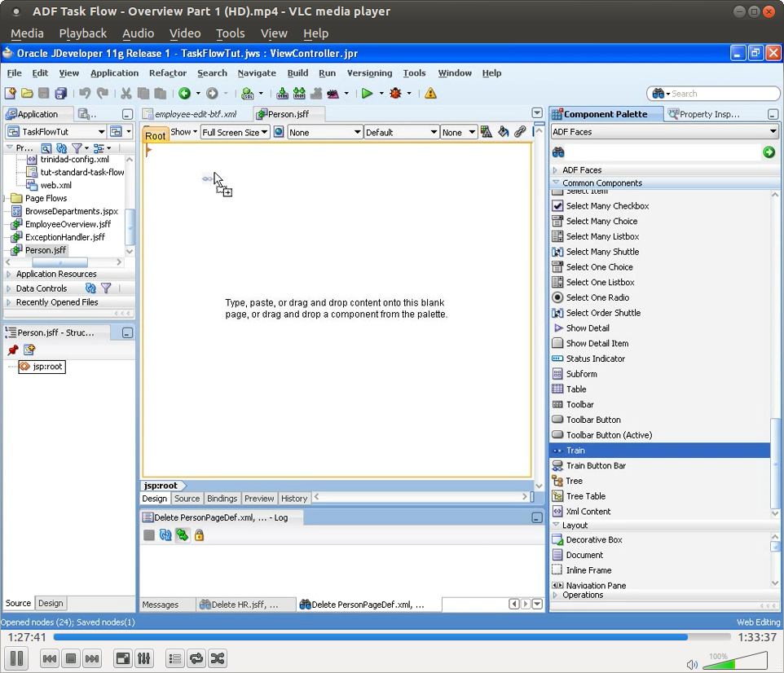This screenshot has height=673, width=784.
Task: Start the debugger with the bug icon
Action: (397, 93)
